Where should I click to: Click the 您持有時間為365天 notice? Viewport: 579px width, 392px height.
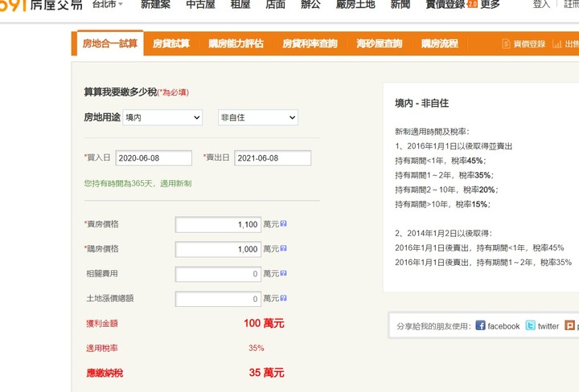pyautogui.click(x=138, y=183)
